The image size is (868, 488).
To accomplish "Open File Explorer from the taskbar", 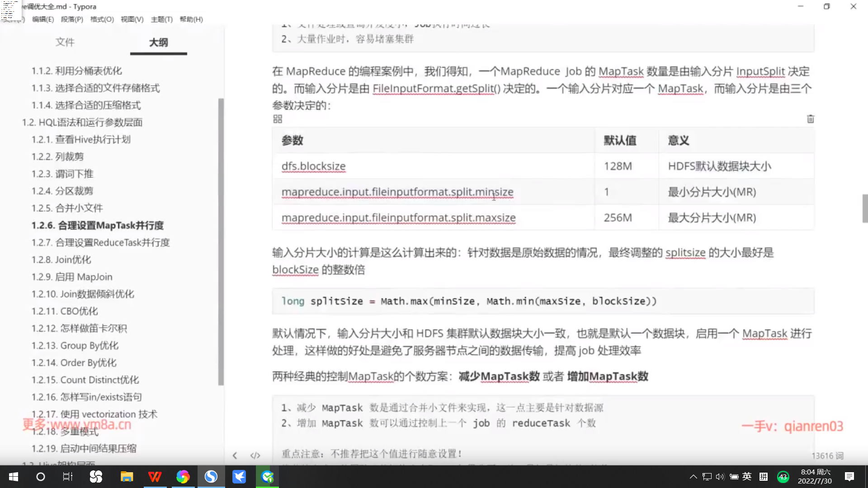I will coord(127,477).
